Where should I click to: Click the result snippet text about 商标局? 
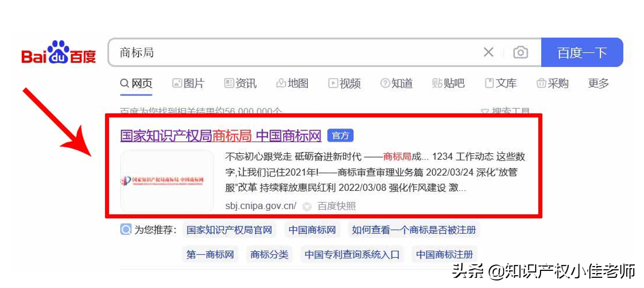click(375, 173)
